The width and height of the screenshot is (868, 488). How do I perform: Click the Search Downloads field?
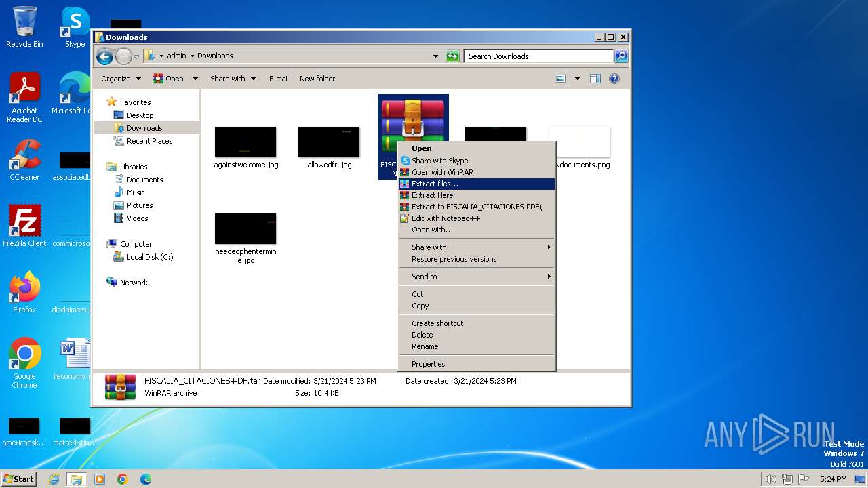539,56
